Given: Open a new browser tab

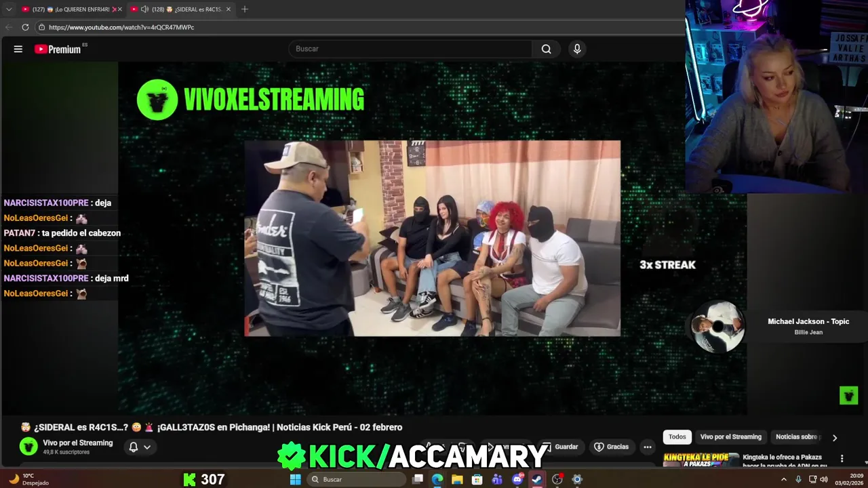Looking at the screenshot, I should (x=245, y=9).
